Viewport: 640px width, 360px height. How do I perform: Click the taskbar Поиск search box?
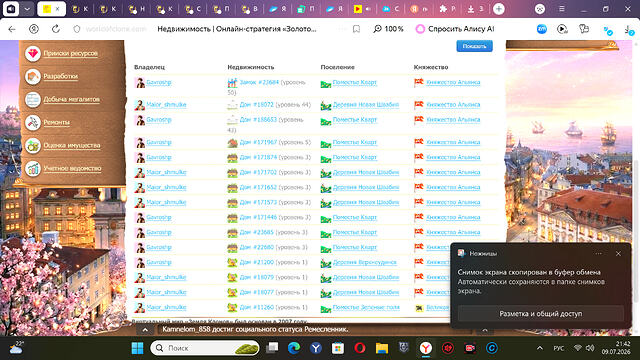click(x=205, y=348)
